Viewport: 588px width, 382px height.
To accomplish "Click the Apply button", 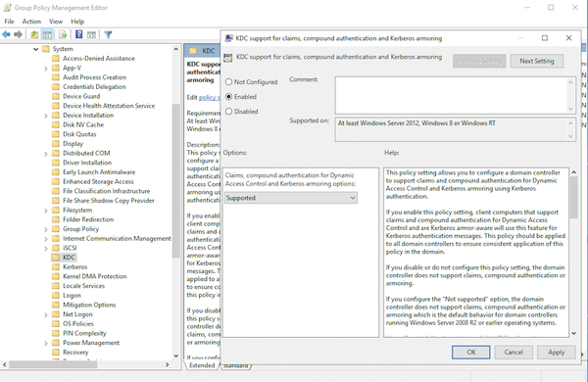I will click(556, 352).
